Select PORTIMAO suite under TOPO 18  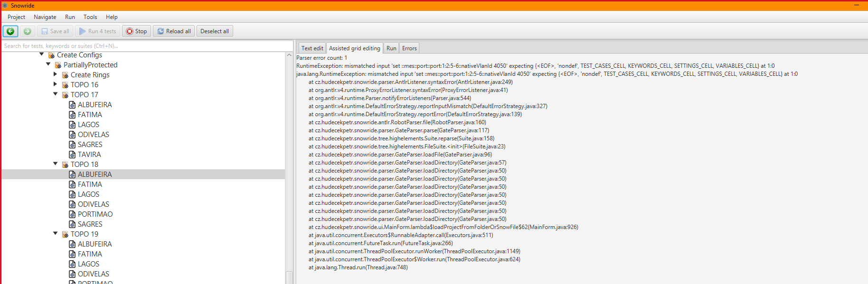(95, 214)
